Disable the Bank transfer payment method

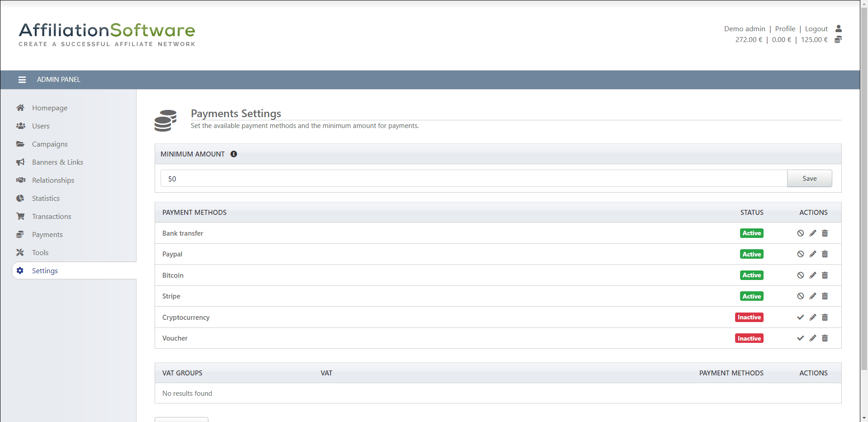pos(800,233)
